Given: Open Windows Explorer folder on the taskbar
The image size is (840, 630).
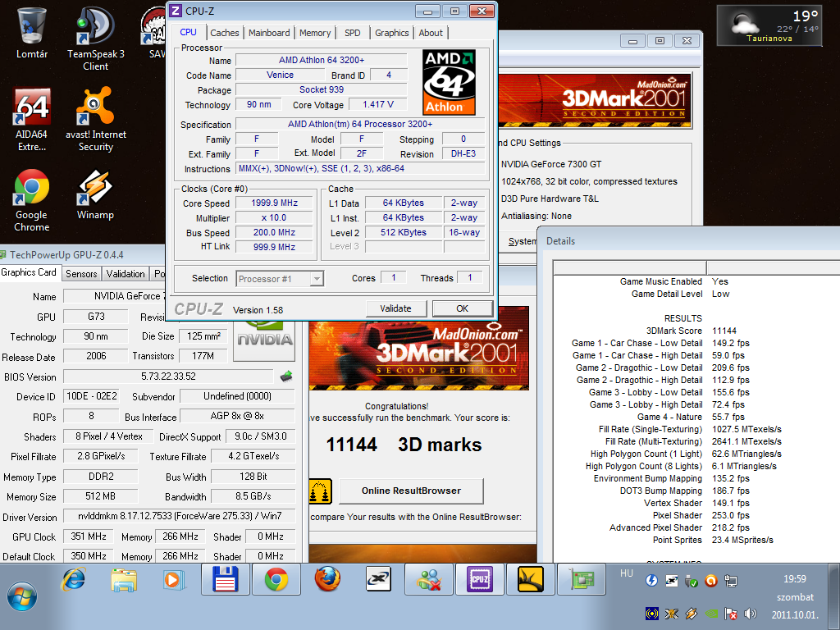Looking at the screenshot, I should pos(124,580).
